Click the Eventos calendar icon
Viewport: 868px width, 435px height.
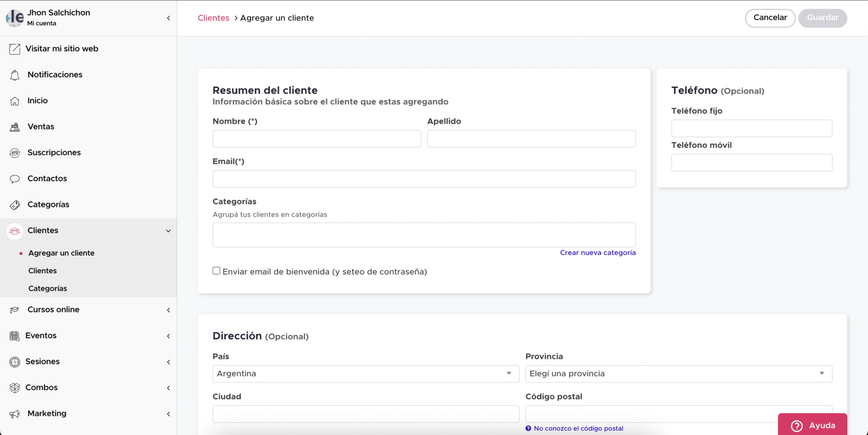[15, 336]
